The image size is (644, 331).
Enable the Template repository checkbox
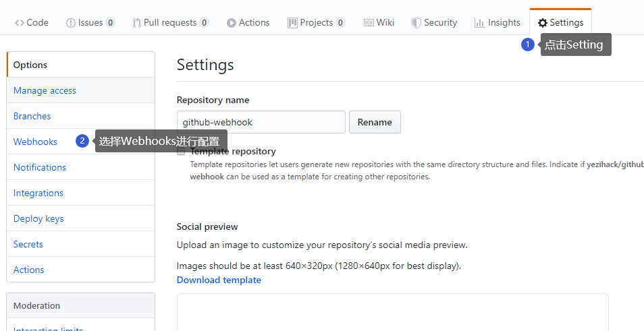181,152
